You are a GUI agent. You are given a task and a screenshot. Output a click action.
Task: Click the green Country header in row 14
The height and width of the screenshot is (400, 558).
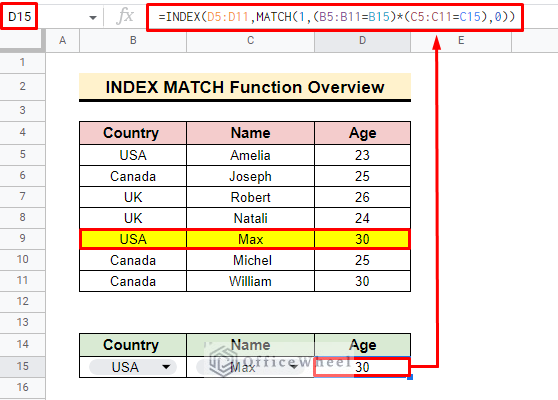(x=133, y=345)
